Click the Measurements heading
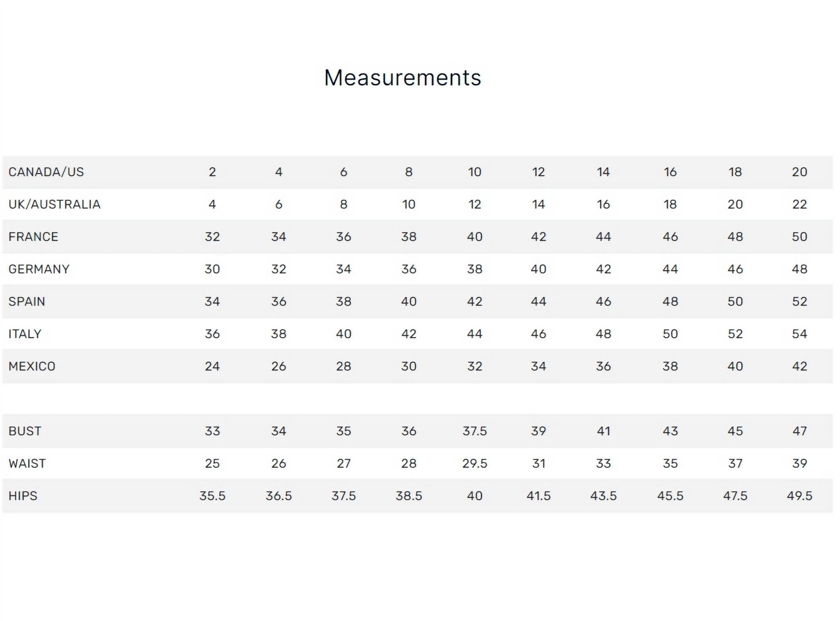This screenshot has width=840, height=621. click(x=403, y=78)
